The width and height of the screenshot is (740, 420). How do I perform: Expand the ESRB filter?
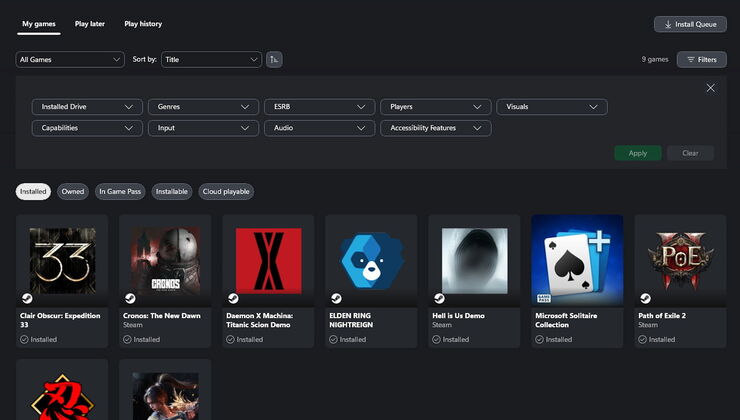[320, 107]
